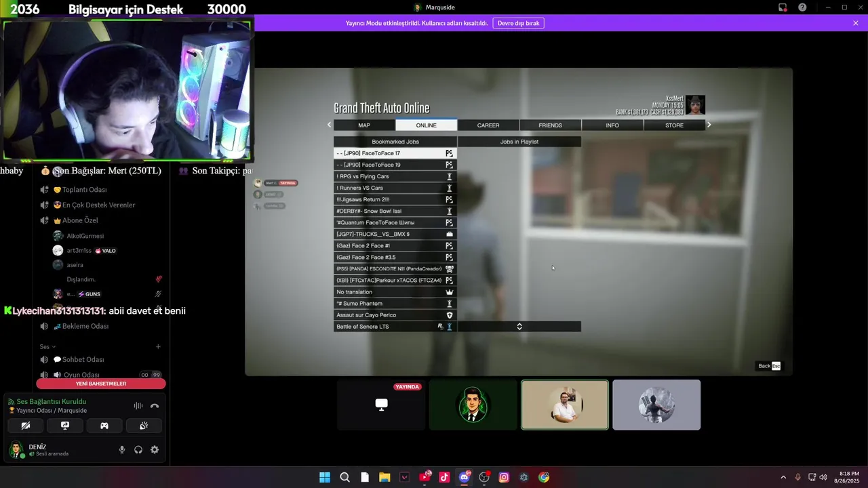Share your screen in Discord voice panel

65,426
